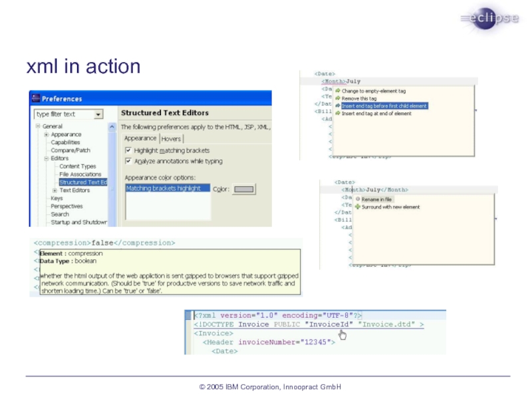Click the 'Invoice.dtd' hyperlink in the DOCTYPE line
Image resolution: width=532 pixels, height=399 pixels.
pyautogui.click(x=386, y=325)
